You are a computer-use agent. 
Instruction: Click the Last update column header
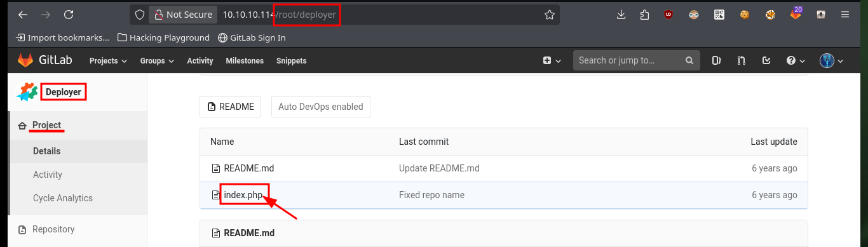tap(774, 142)
